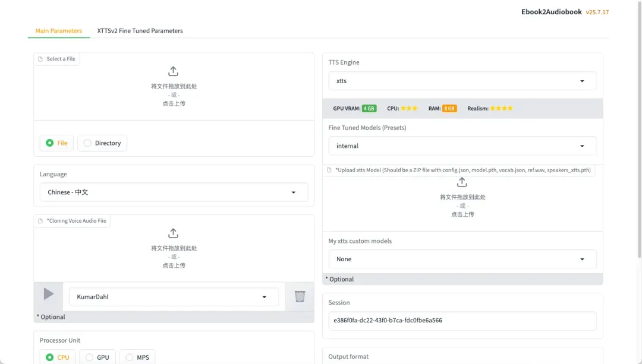Screen dimensions: 642x364
Task: Open the Main Parameters tab
Action: tap(58, 31)
